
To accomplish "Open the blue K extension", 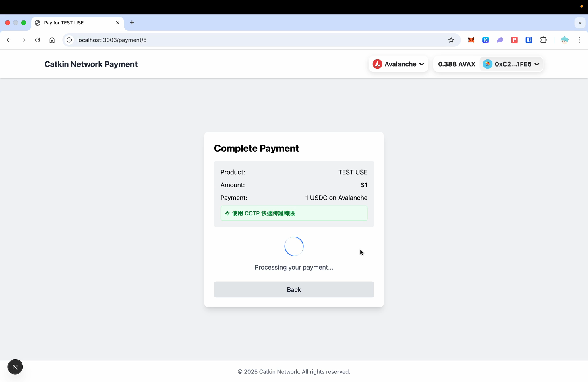I will tap(486, 40).
